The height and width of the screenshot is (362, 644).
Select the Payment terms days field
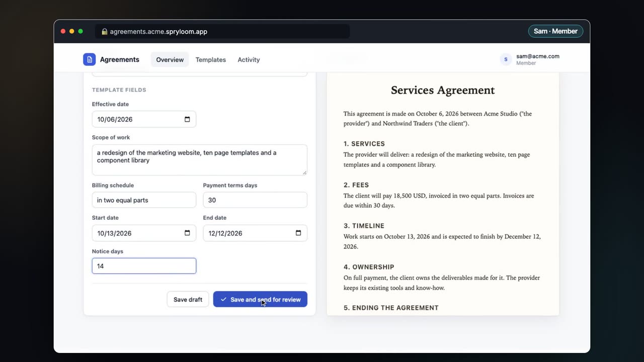(255, 200)
